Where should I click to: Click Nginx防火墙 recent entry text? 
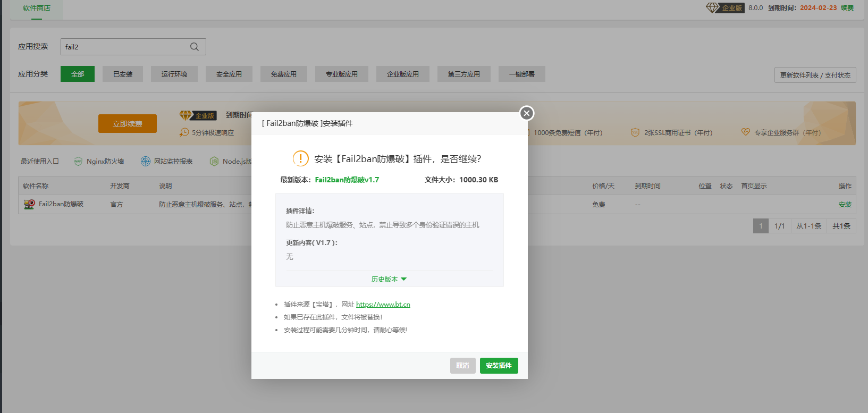105,162
